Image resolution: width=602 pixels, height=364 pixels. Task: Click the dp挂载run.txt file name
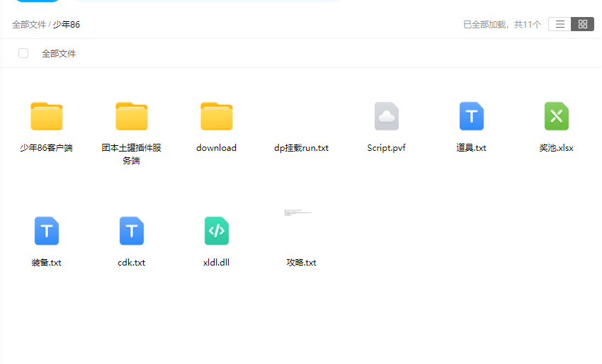pyautogui.click(x=302, y=148)
